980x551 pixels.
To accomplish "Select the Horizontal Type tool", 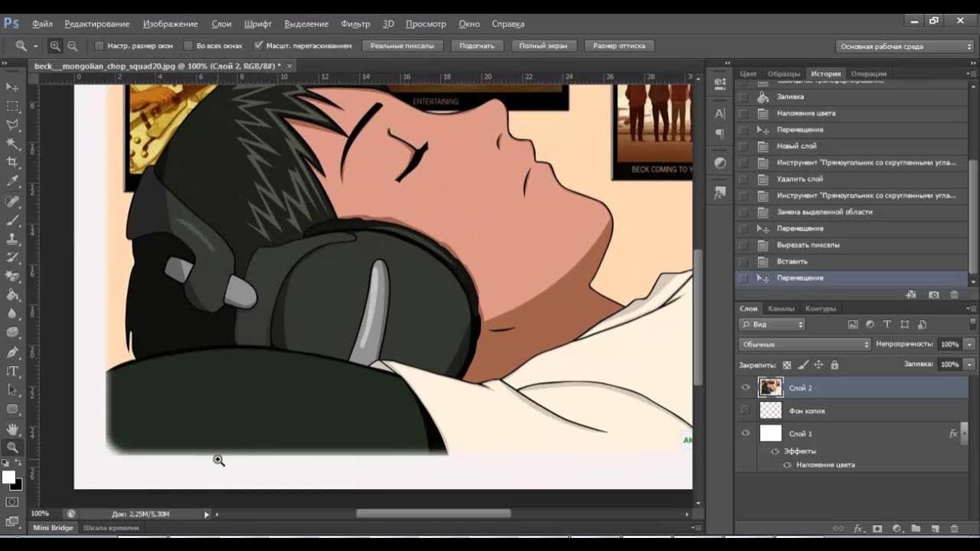I will (x=12, y=371).
